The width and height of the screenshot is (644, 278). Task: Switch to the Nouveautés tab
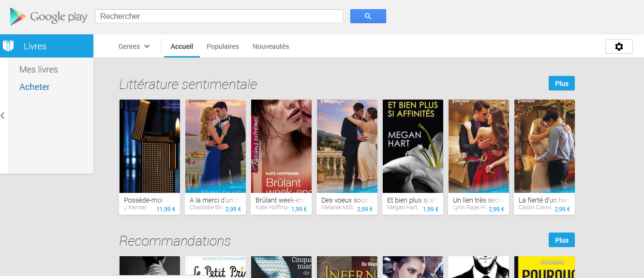click(270, 46)
